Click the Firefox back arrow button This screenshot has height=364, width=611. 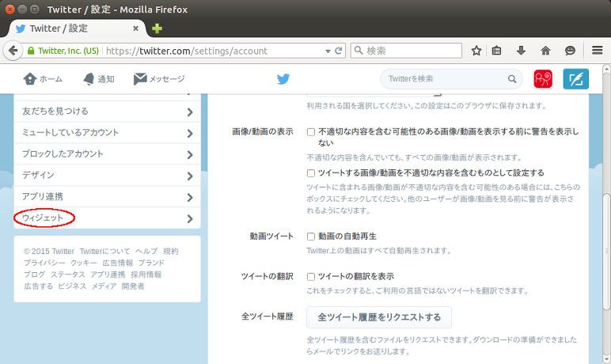13,51
